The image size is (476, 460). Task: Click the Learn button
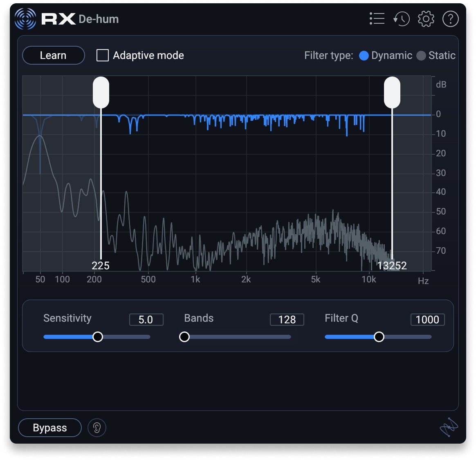(53, 55)
